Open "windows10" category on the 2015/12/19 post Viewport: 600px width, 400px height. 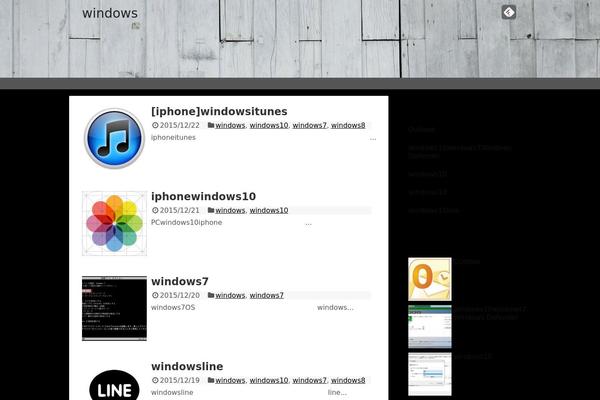point(269,380)
